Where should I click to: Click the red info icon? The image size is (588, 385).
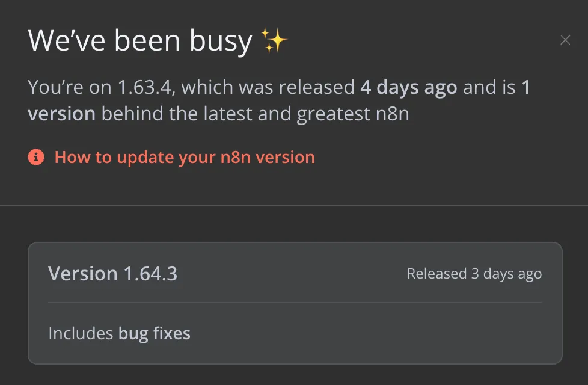[36, 158]
